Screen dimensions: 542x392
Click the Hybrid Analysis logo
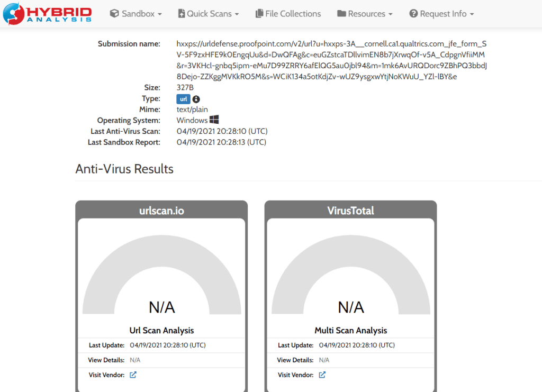(47, 14)
